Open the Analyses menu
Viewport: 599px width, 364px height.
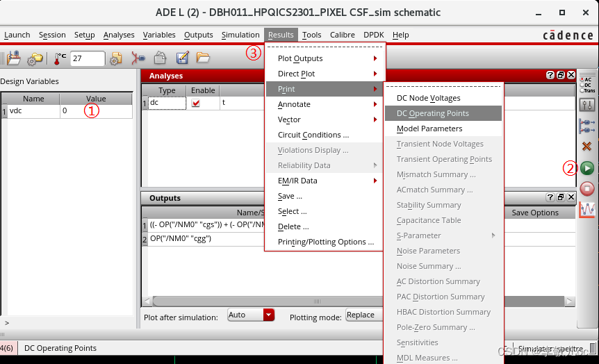tap(119, 35)
